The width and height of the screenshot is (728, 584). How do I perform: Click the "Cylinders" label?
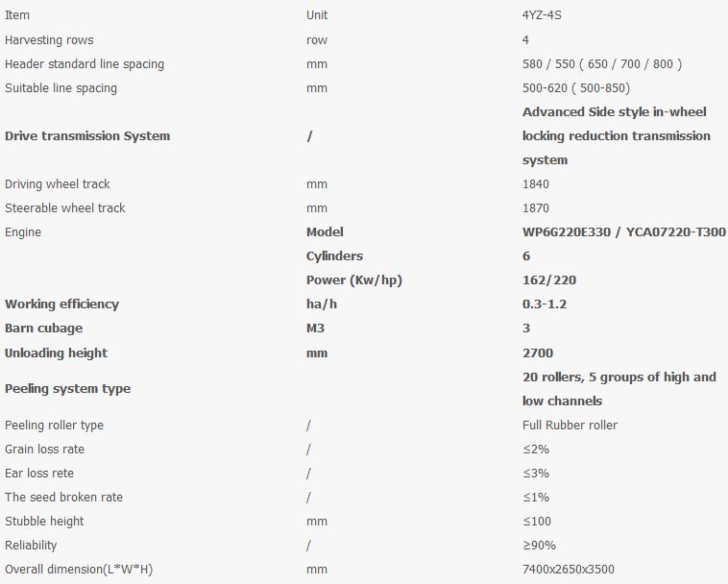[x=334, y=255]
